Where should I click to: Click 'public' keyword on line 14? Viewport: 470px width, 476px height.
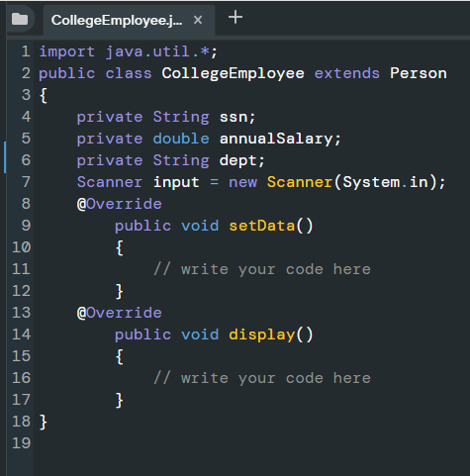[x=142, y=334]
